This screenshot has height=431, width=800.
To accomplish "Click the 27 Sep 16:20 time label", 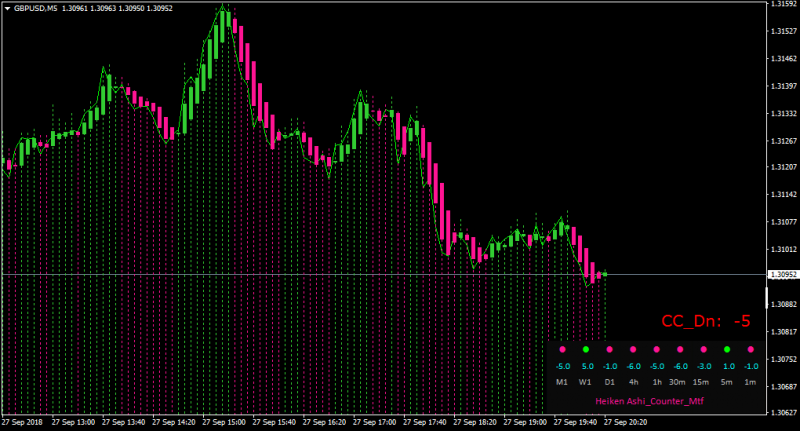I will [x=324, y=422].
